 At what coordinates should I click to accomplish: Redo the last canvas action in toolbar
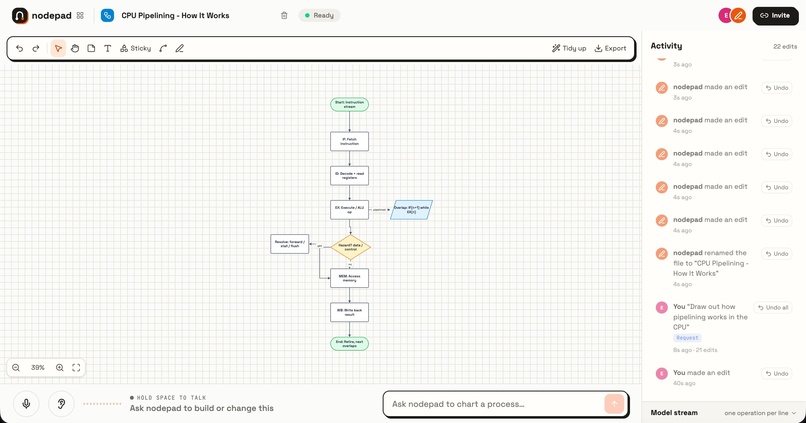tap(36, 48)
